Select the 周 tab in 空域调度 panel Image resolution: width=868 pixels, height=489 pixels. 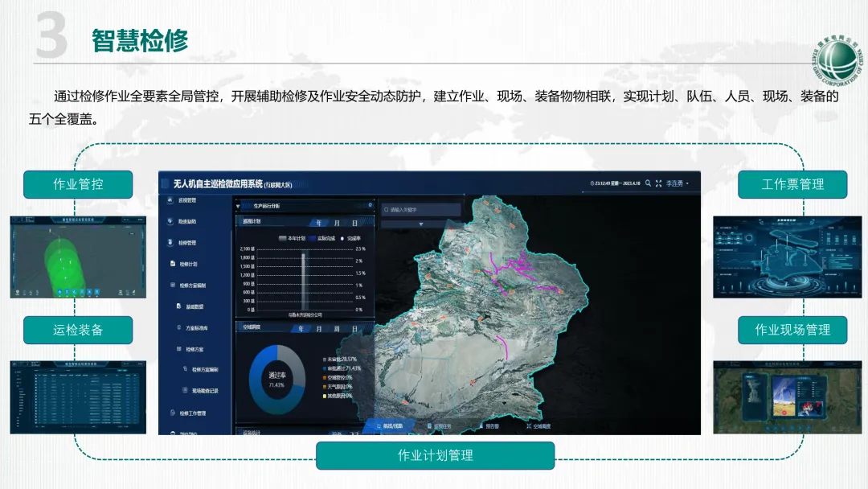tap(337, 329)
